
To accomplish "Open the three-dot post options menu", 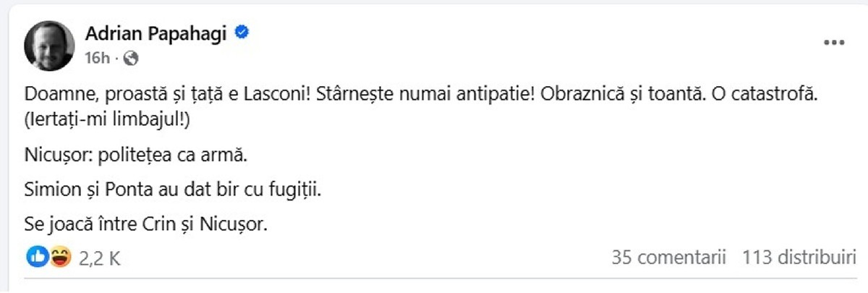I will coord(834,43).
